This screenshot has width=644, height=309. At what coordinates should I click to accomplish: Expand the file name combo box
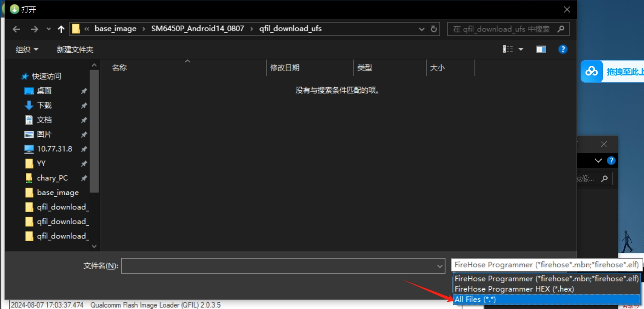(440, 266)
